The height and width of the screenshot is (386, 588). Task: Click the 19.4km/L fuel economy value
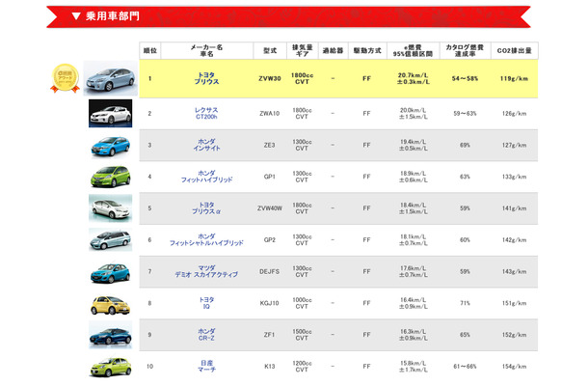coord(413,142)
